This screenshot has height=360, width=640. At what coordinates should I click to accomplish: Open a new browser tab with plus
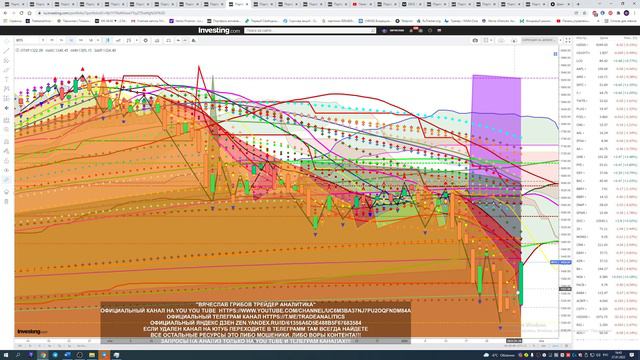click(x=578, y=4)
